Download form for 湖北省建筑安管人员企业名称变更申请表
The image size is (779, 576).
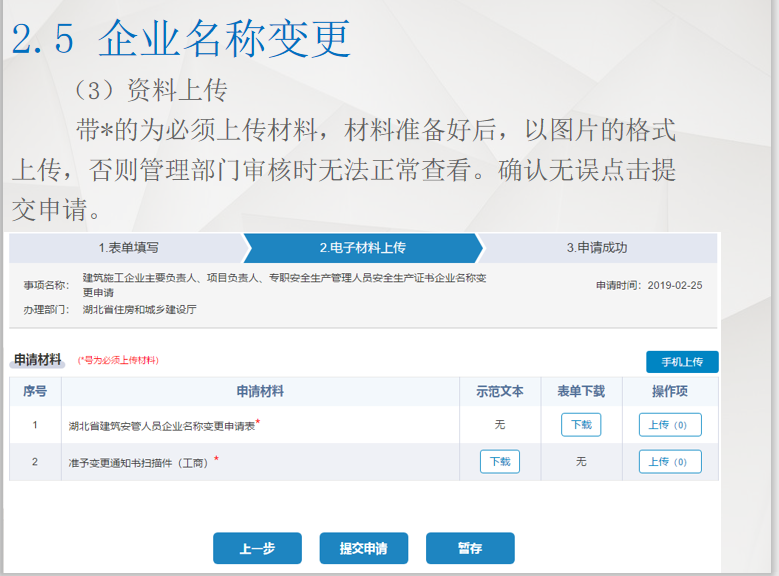(x=581, y=425)
